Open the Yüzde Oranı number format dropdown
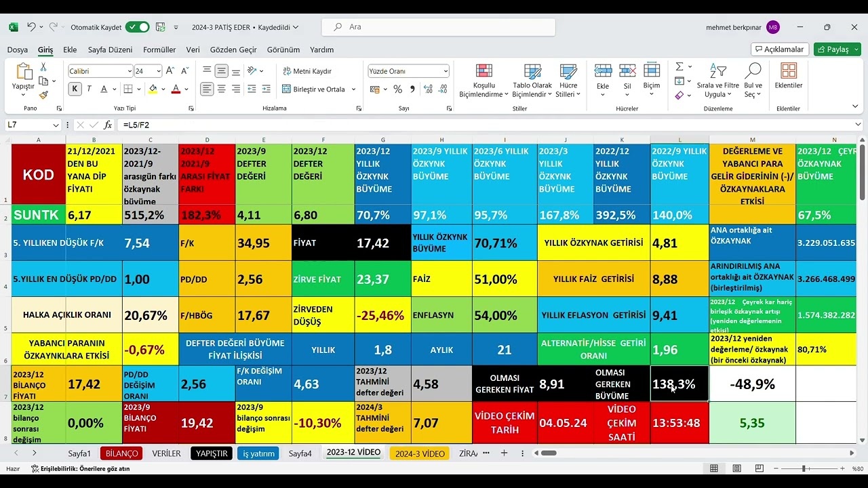This screenshot has height=488, width=868. coord(446,71)
